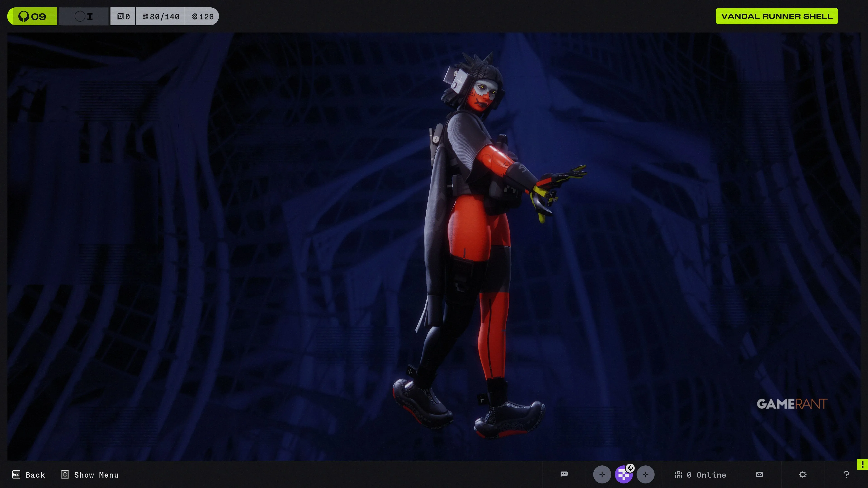Toggle the microphone on the avatar
868x488 pixels.
630,468
